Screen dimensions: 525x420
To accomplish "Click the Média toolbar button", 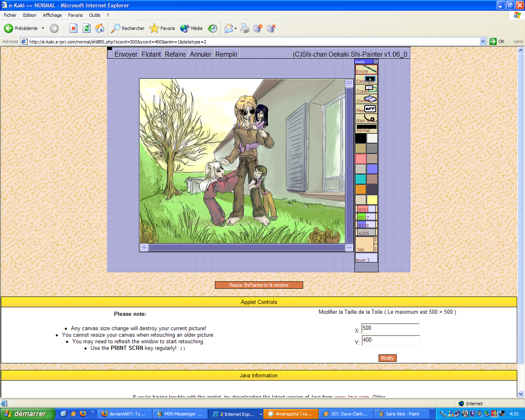I will tap(192, 28).
